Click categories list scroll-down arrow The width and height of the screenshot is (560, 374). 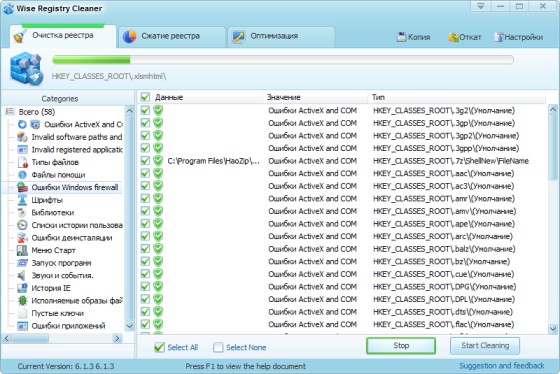click(x=129, y=326)
